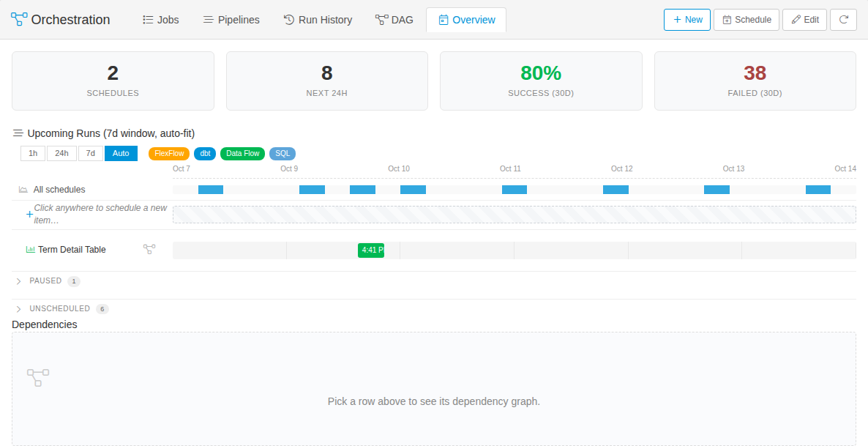Open the Schedules stat card

[x=113, y=81]
